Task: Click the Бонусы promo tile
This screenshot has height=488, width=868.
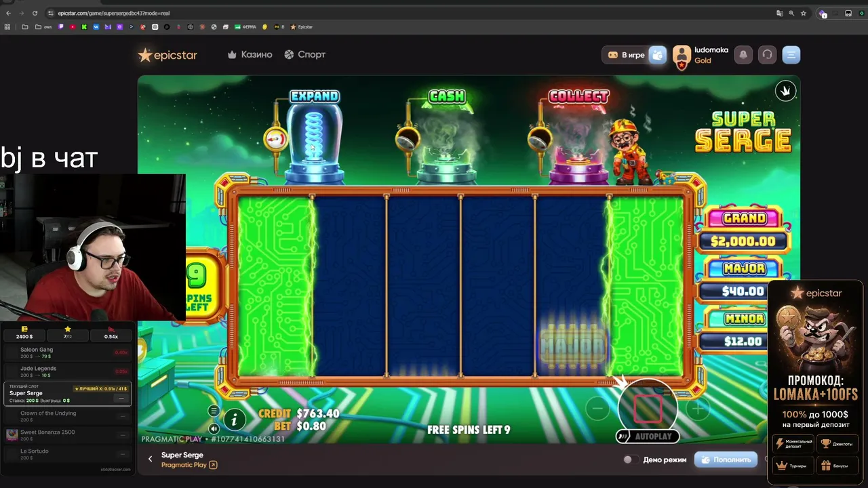Action: 837,466
